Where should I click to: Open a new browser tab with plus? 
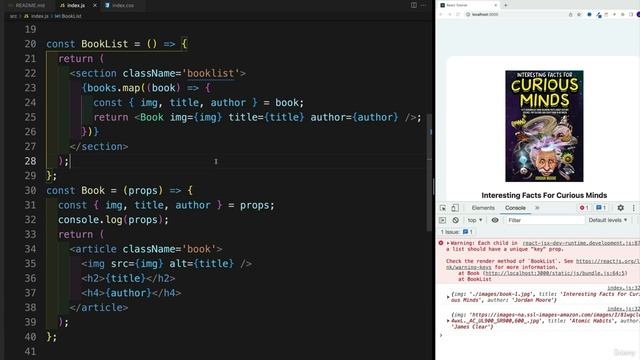coord(505,5)
